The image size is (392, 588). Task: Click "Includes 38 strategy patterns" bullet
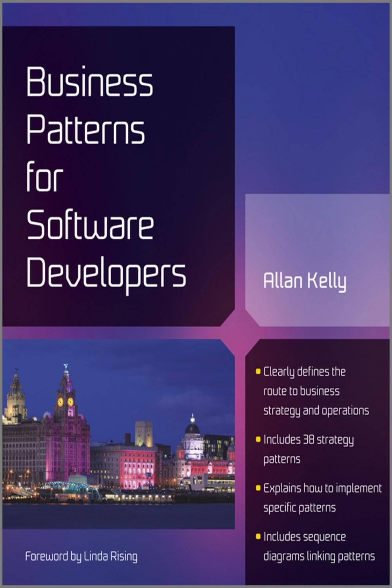coord(305,449)
